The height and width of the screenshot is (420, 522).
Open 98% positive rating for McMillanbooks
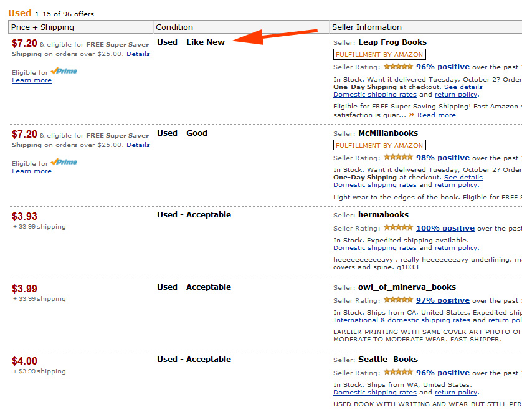pyautogui.click(x=443, y=158)
